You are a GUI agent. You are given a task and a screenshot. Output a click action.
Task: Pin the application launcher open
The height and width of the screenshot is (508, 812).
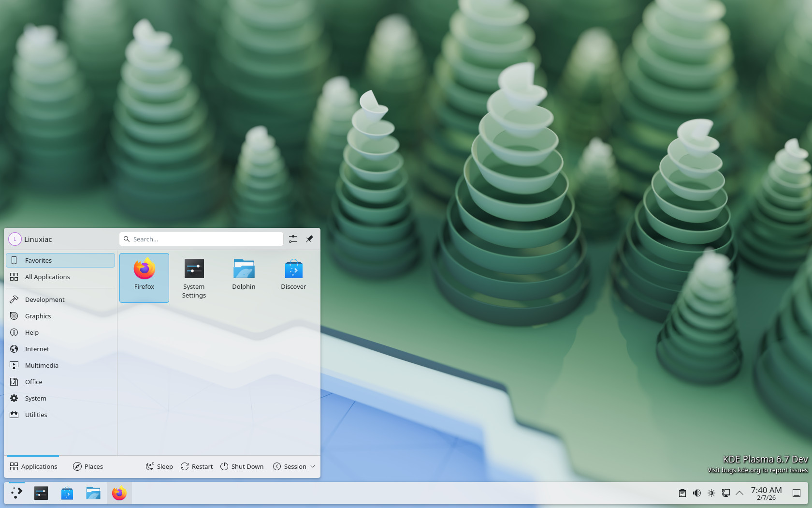309,239
